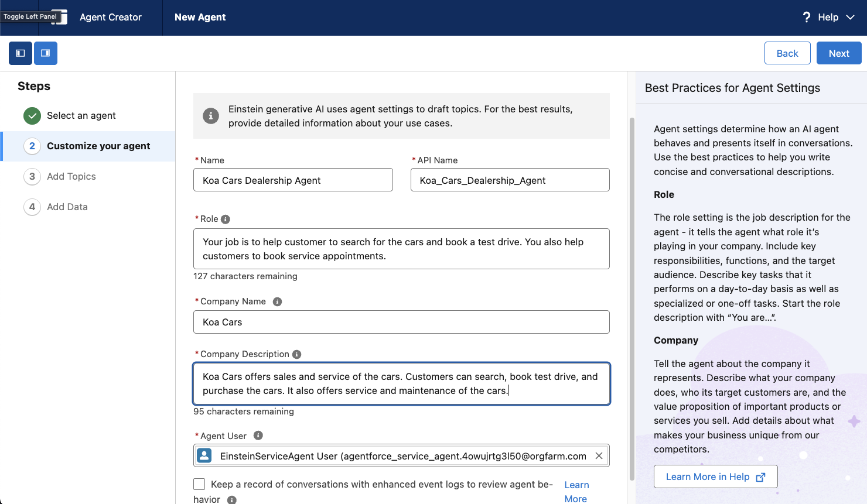Click the Back button
This screenshot has height=504, width=867.
tap(787, 53)
